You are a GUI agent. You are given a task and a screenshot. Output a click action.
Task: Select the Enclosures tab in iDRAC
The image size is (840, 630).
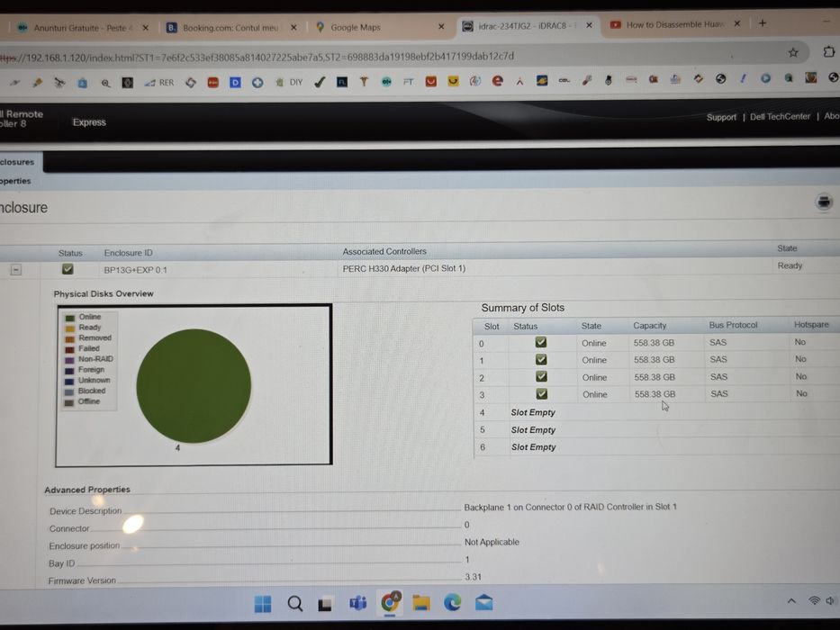click(x=17, y=162)
